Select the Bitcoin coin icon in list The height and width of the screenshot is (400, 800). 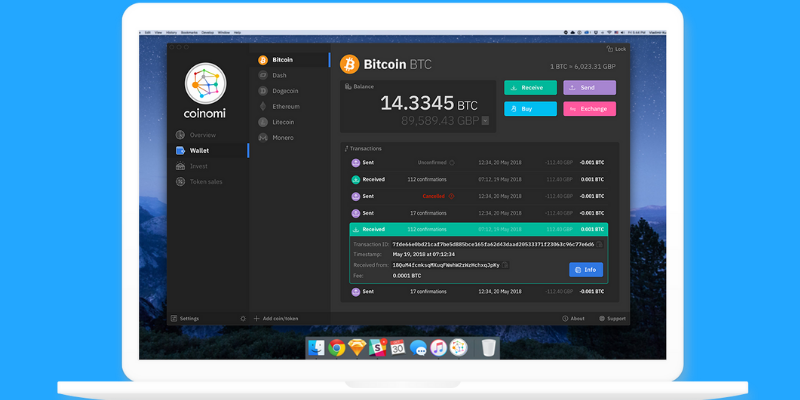point(263,60)
